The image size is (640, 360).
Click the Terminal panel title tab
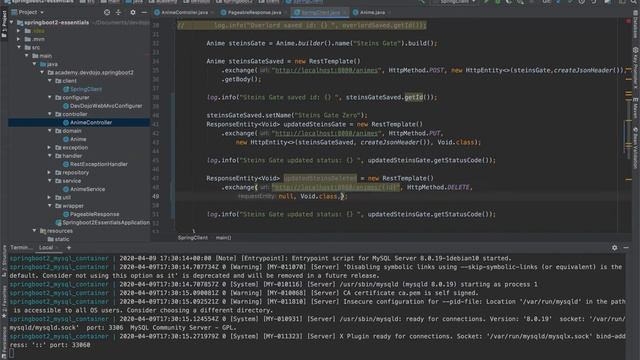(20, 248)
